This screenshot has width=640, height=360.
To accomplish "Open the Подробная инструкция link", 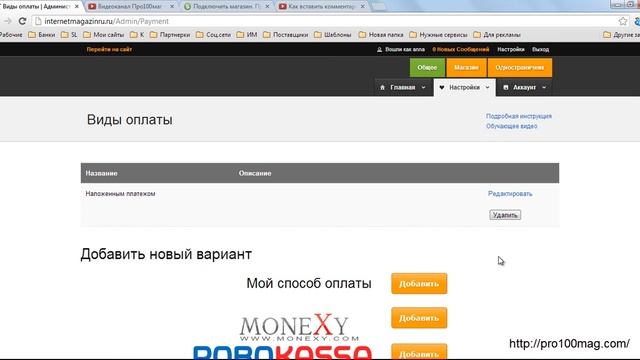I will click(x=519, y=116).
